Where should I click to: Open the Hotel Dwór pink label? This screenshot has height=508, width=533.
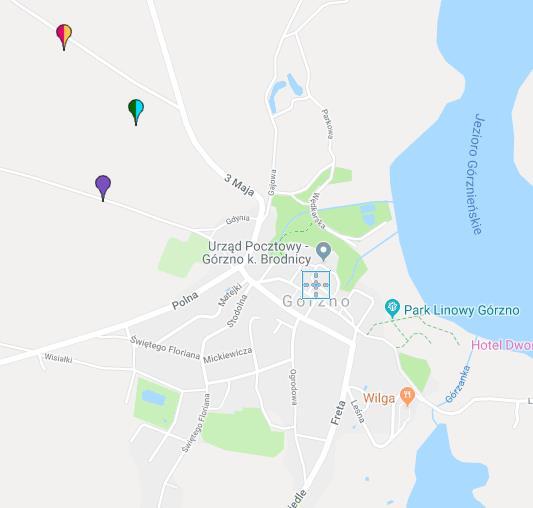(502, 345)
